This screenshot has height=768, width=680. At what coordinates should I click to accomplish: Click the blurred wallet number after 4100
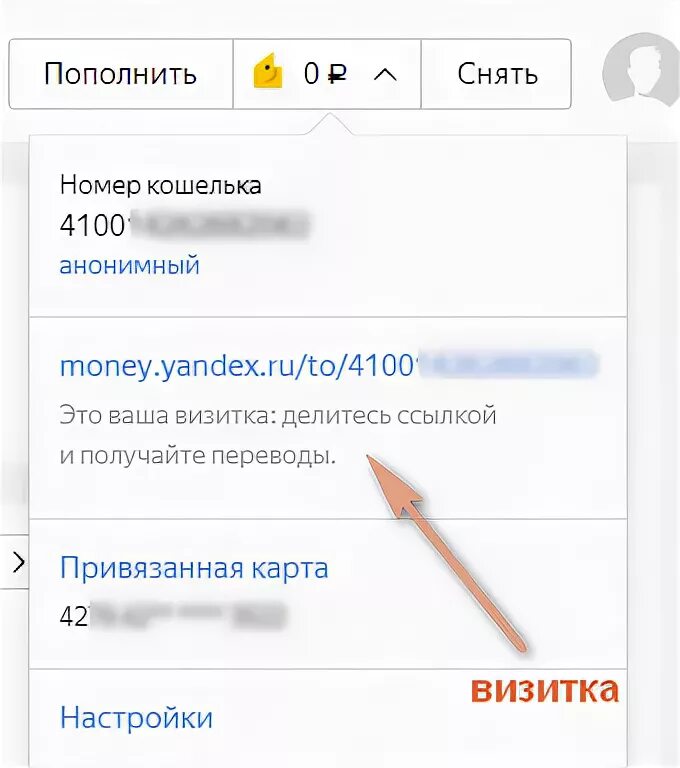point(219,225)
